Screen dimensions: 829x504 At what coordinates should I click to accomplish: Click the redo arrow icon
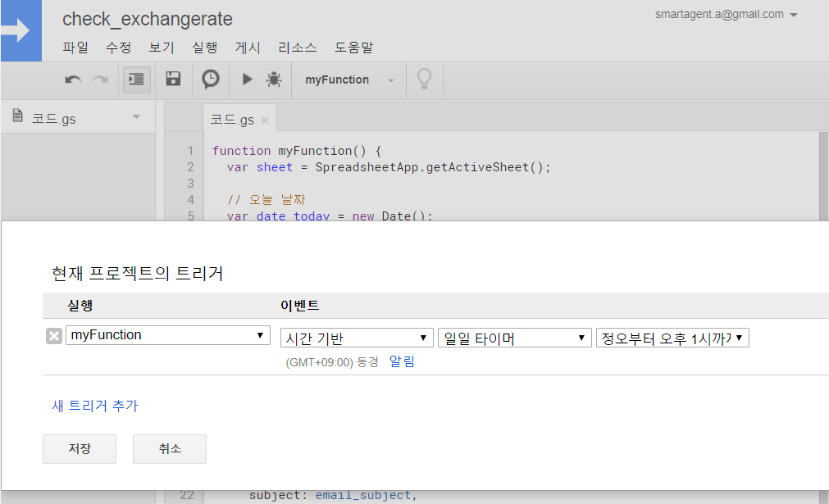coord(100,79)
